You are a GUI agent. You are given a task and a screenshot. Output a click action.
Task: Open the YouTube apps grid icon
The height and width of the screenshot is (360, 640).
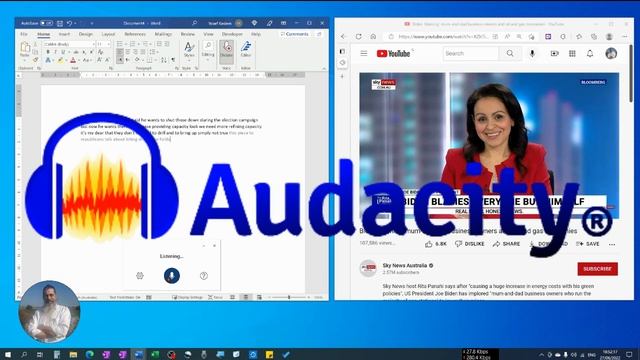coord(572,53)
